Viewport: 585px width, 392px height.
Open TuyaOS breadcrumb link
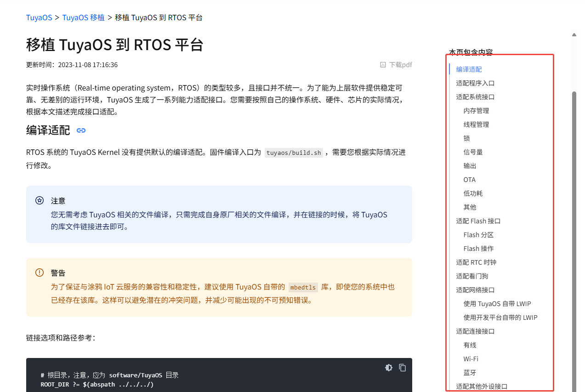coord(39,17)
